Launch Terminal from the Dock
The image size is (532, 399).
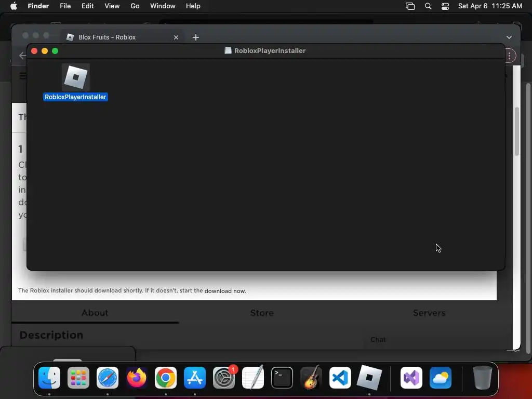click(x=282, y=378)
